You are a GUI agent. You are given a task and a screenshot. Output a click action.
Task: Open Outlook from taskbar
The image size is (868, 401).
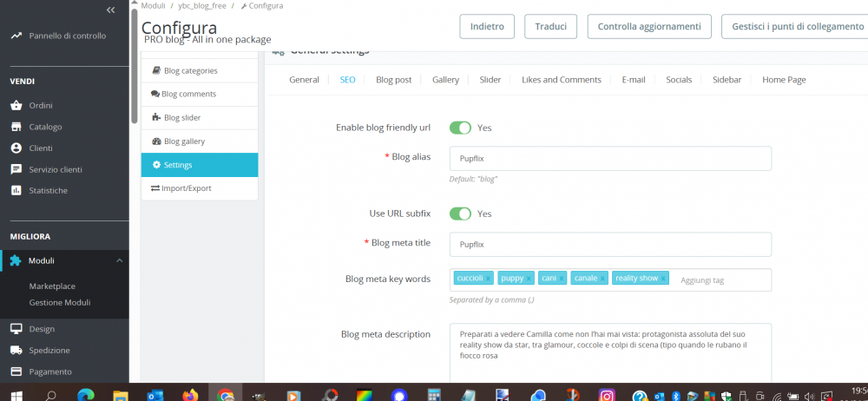pos(155,395)
